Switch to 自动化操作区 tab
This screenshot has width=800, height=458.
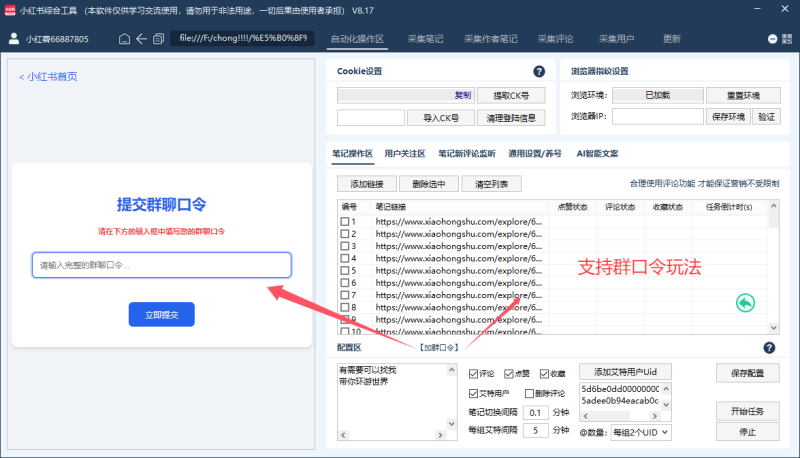click(357, 39)
